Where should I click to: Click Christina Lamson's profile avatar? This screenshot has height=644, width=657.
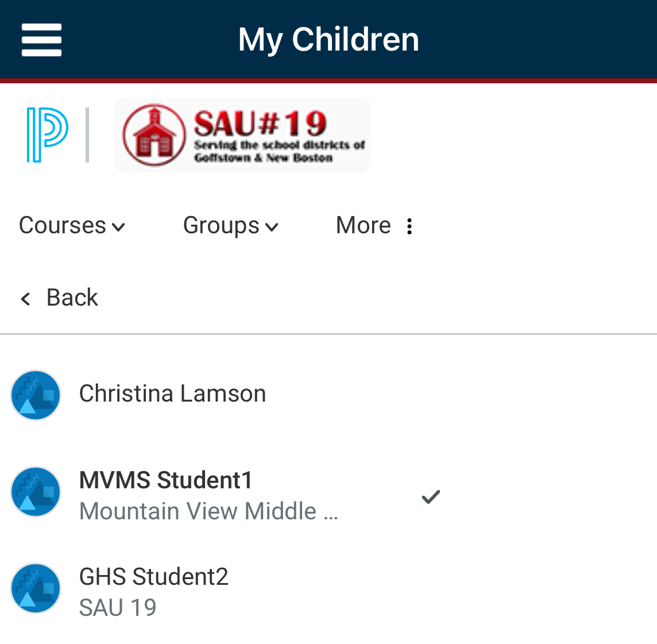point(36,395)
